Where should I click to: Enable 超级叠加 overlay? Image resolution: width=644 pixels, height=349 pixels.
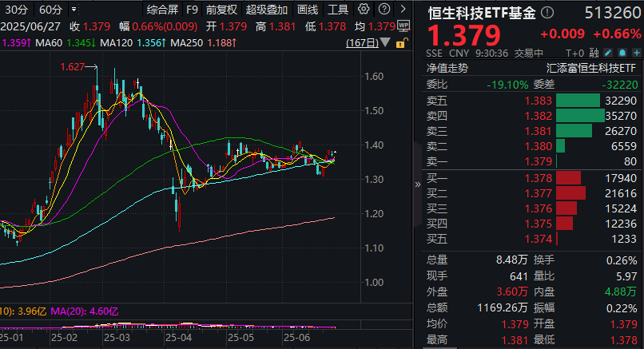coord(267,10)
